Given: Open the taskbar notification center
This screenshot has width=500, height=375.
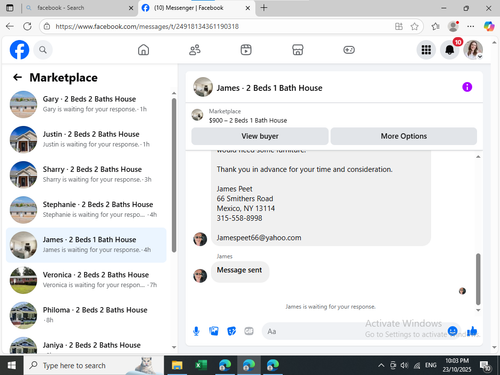Looking at the screenshot, I should pyautogui.click(x=485, y=366).
